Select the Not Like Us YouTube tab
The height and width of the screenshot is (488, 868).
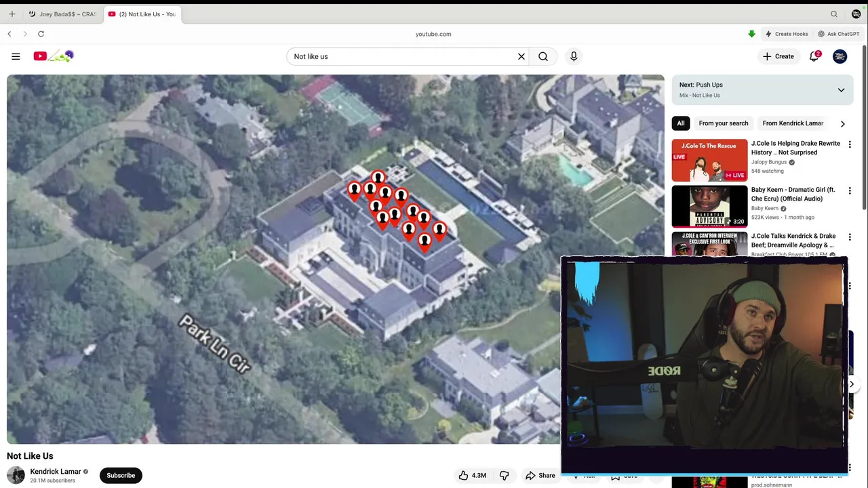pyautogui.click(x=142, y=14)
